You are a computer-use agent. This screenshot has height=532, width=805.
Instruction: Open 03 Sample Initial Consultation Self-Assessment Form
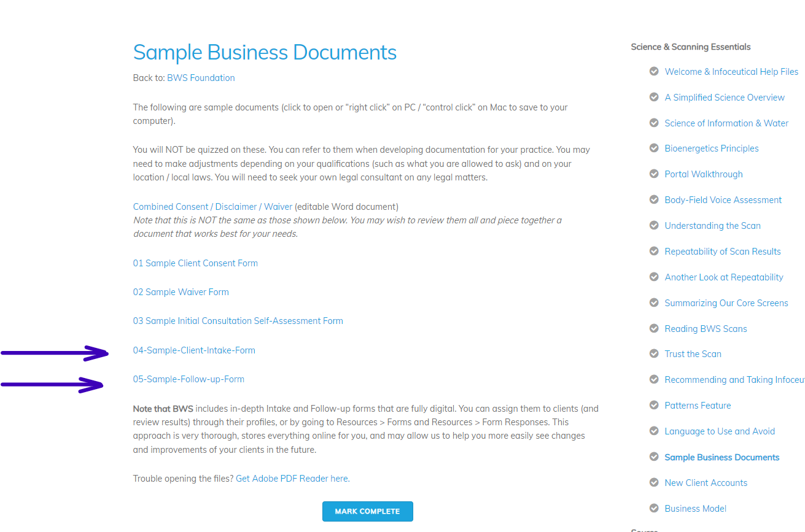pyautogui.click(x=238, y=321)
